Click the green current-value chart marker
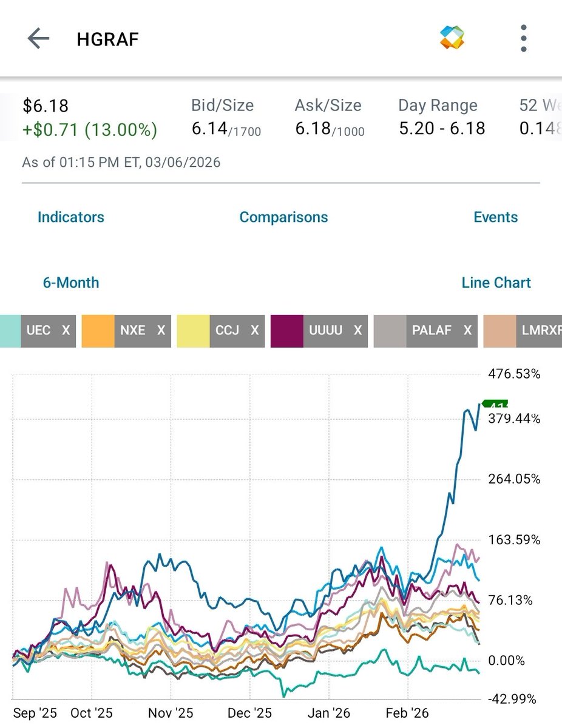The image size is (562, 728). click(495, 404)
